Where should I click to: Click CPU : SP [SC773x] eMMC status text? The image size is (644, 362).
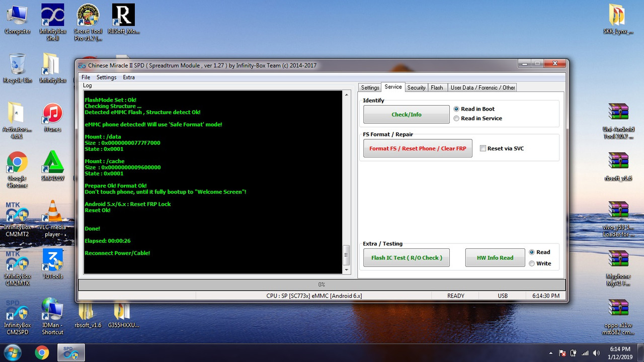[314, 296]
